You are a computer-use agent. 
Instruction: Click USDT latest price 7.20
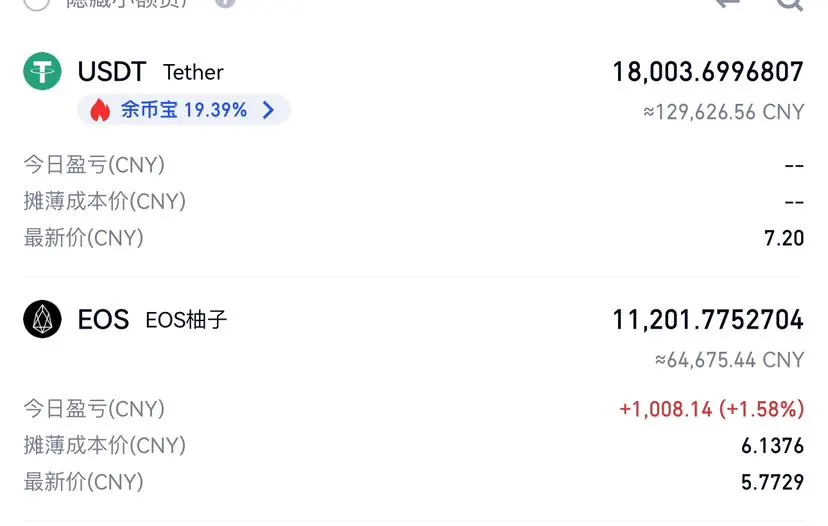pos(784,238)
